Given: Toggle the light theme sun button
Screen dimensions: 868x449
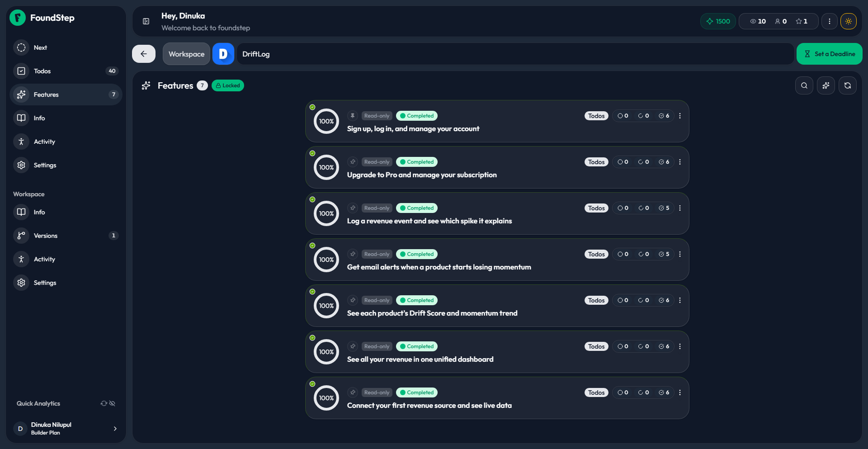Looking at the screenshot, I should click(x=849, y=21).
